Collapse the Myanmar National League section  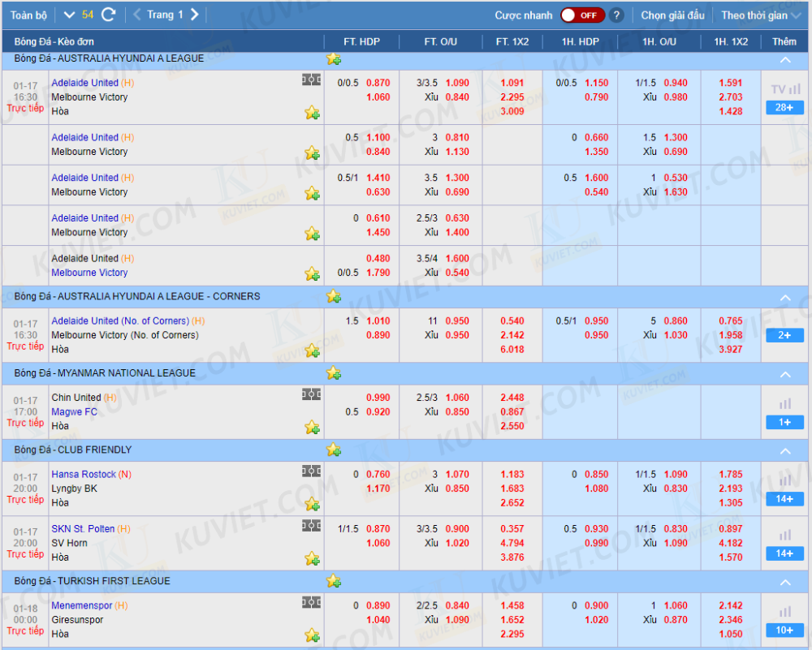click(785, 374)
